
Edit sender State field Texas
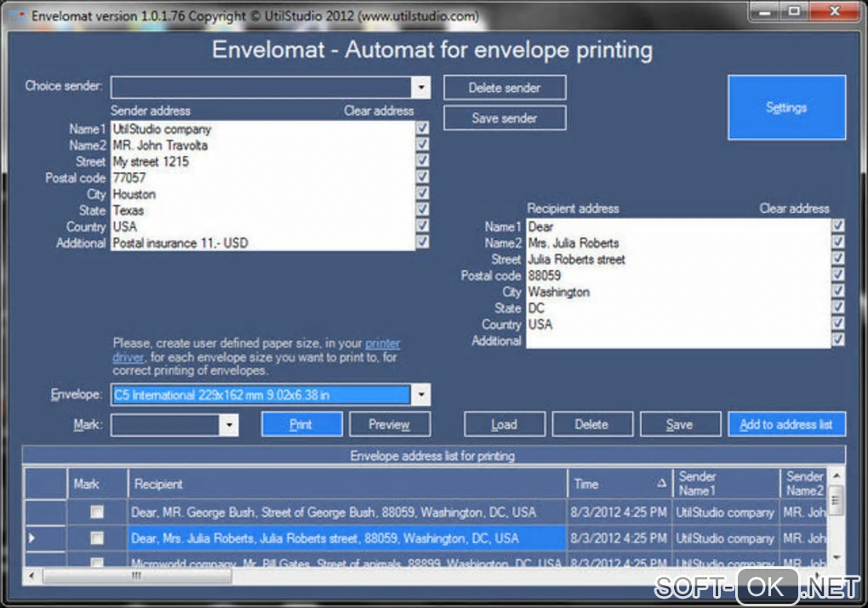(263, 210)
